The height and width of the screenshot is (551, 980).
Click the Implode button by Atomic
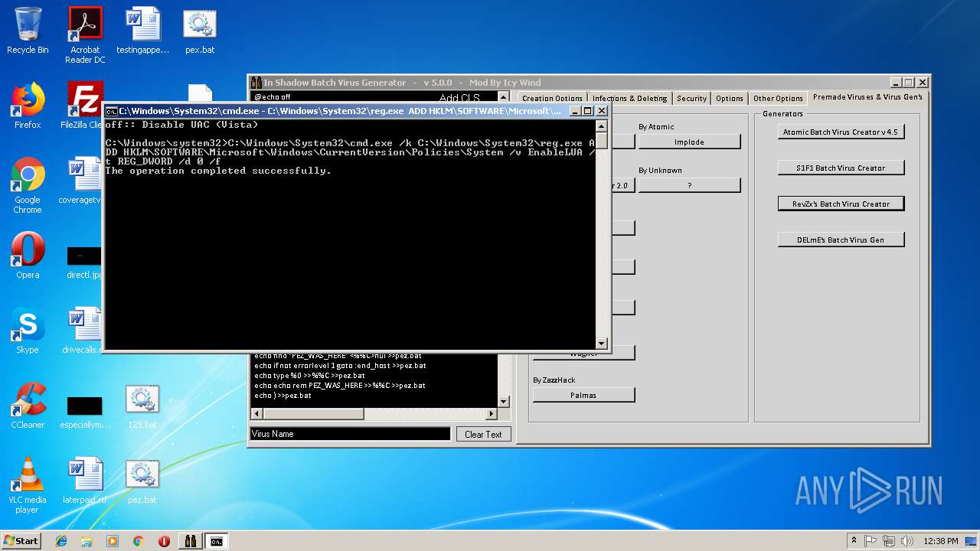point(689,142)
